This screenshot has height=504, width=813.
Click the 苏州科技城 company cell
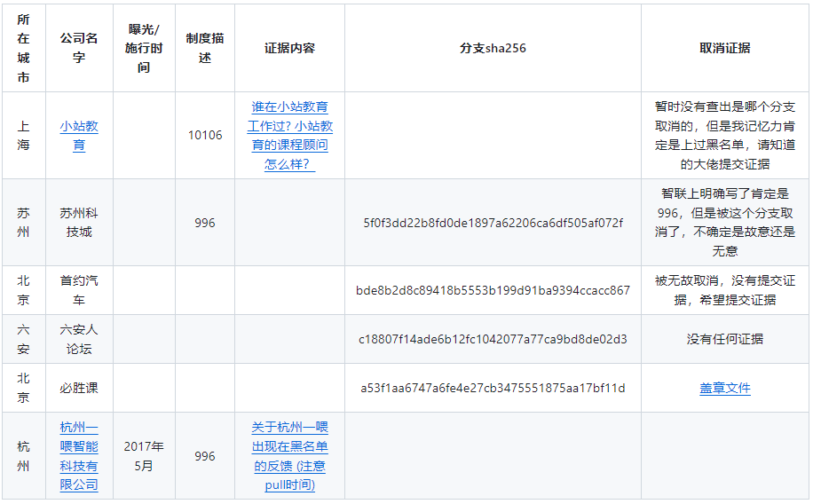(x=79, y=223)
